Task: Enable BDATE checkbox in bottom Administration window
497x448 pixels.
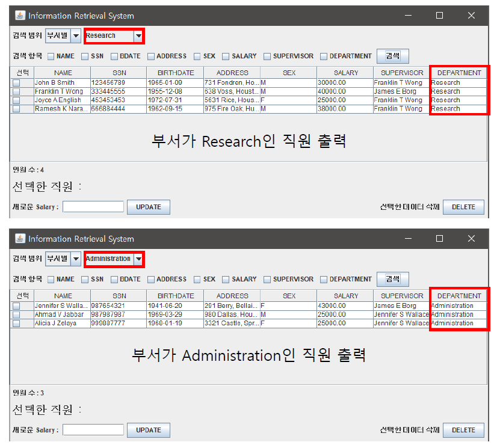Action: [x=114, y=280]
